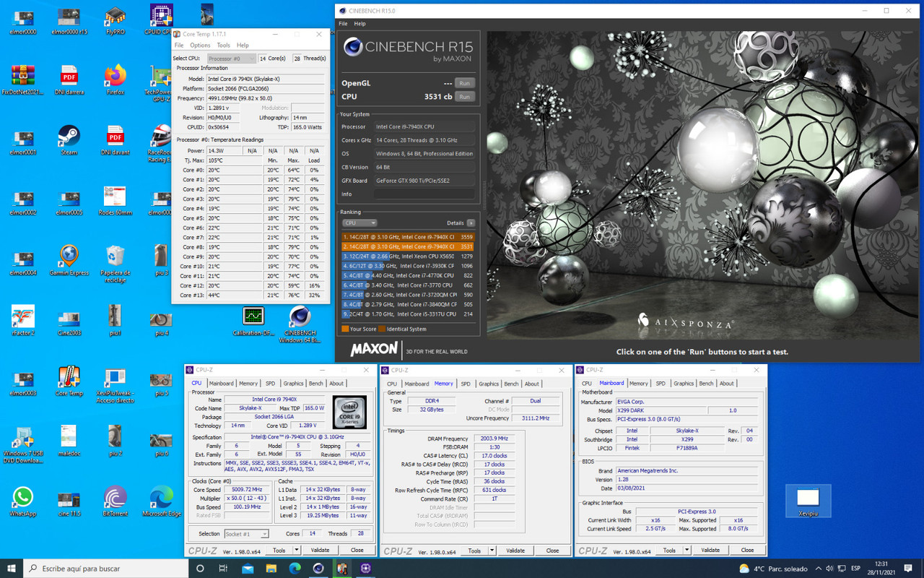Open About tab in CPU-Z Memory window
Viewport: 924px width, 578px height.
click(532, 384)
